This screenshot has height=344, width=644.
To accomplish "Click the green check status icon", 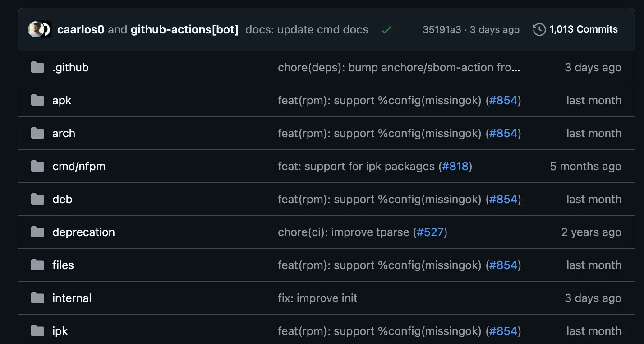I will [386, 30].
